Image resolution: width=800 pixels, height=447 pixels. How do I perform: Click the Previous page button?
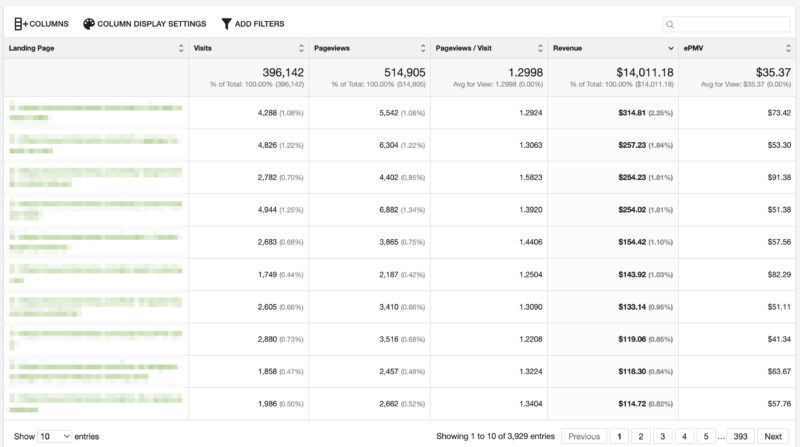tap(584, 436)
